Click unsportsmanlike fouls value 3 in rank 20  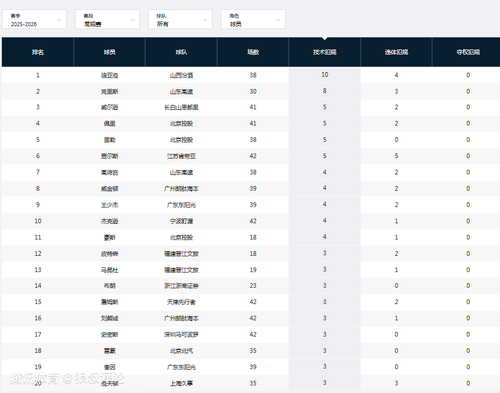click(x=396, y=384)
